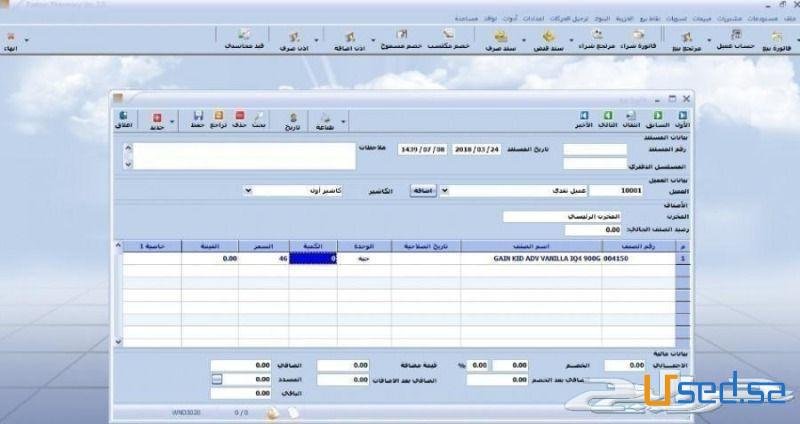This screenshot has height=424, width=800.
Task: Click the undo (تراجع) icon
Action: [x=218, y=119]
